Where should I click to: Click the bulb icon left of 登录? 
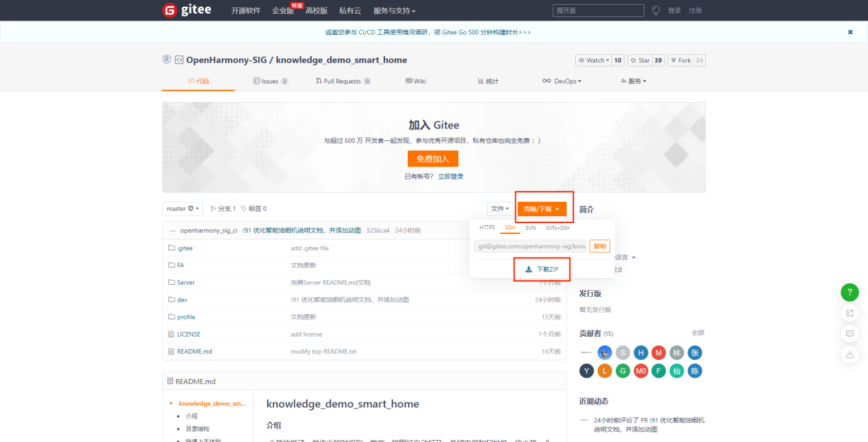(656, 10)
